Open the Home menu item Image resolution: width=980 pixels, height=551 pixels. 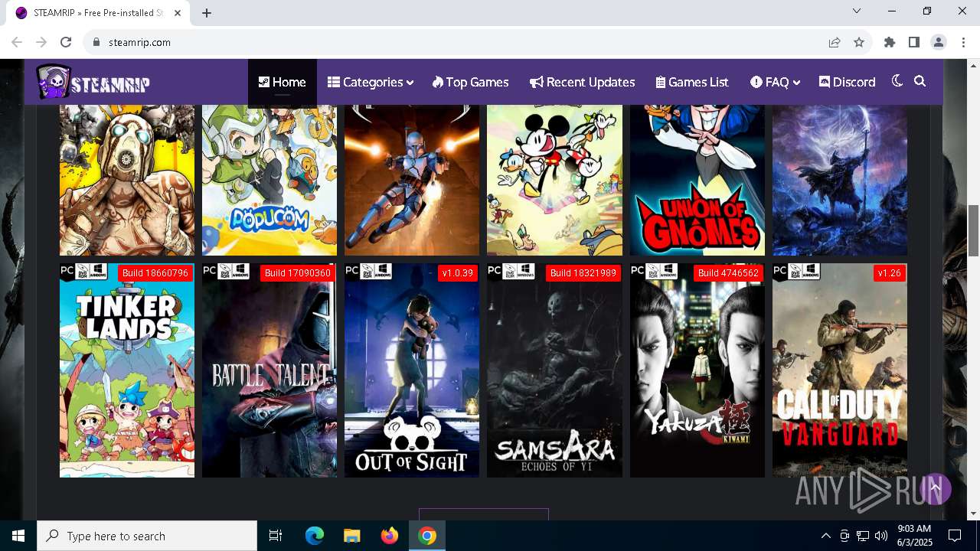(282, 83)
